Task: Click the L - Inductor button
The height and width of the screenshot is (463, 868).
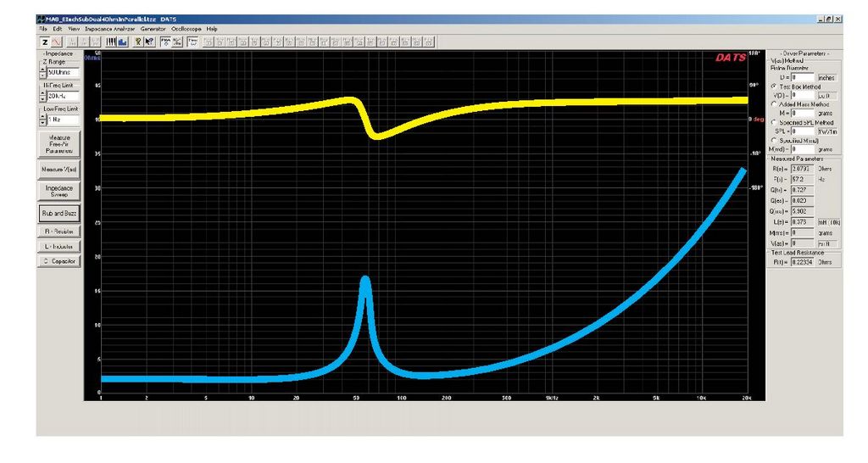Action: pyautogui.click(x=59, y=247)
